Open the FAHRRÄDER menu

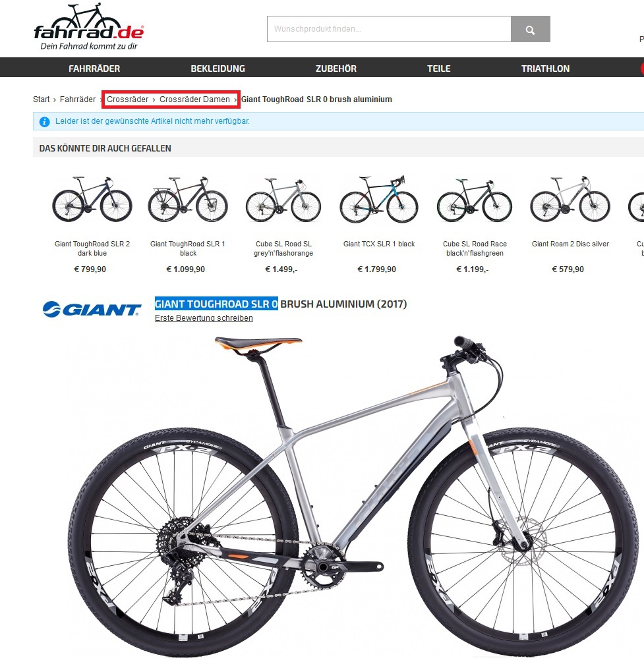[94, 69]
